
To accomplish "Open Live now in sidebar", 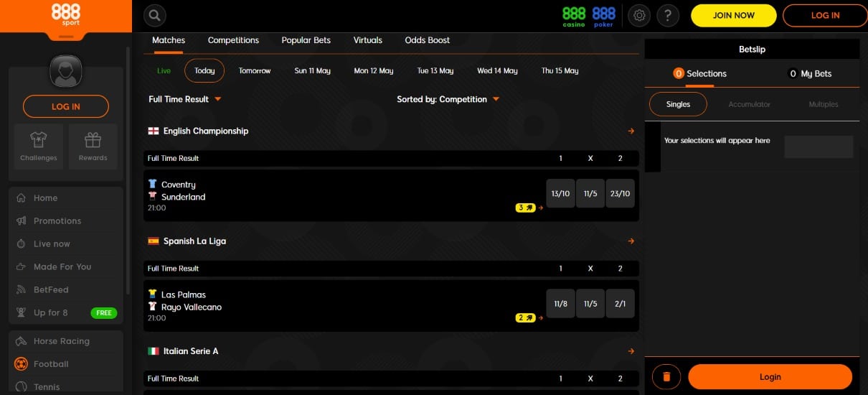I will coord(66,244).
